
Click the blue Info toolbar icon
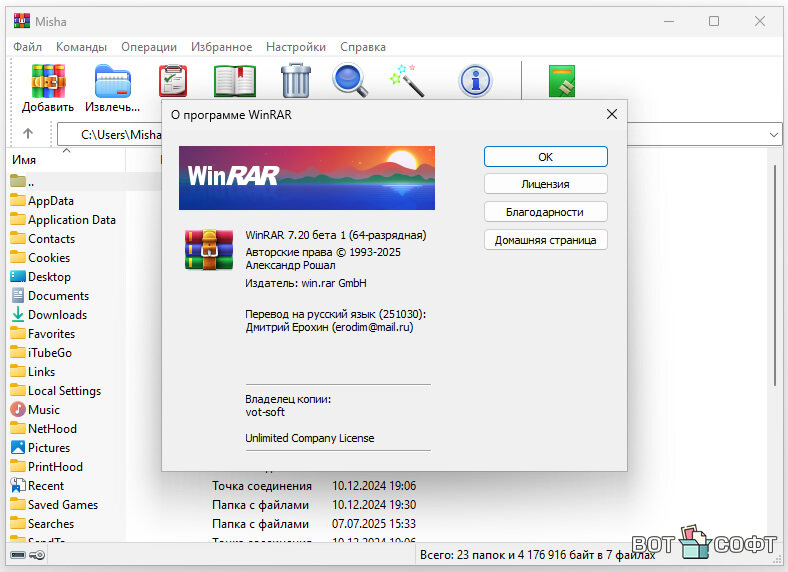click(475, 81)
